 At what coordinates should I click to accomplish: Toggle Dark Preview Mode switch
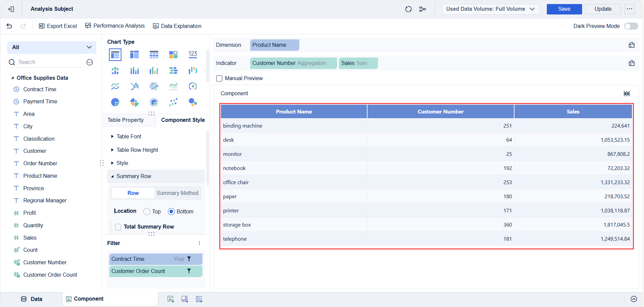pyautogui.click(x=631, y=26)
